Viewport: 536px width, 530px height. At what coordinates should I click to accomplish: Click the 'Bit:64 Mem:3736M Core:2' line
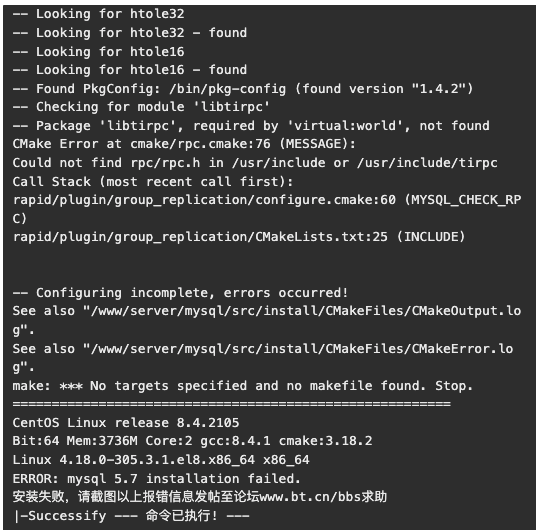click(192, 441)
